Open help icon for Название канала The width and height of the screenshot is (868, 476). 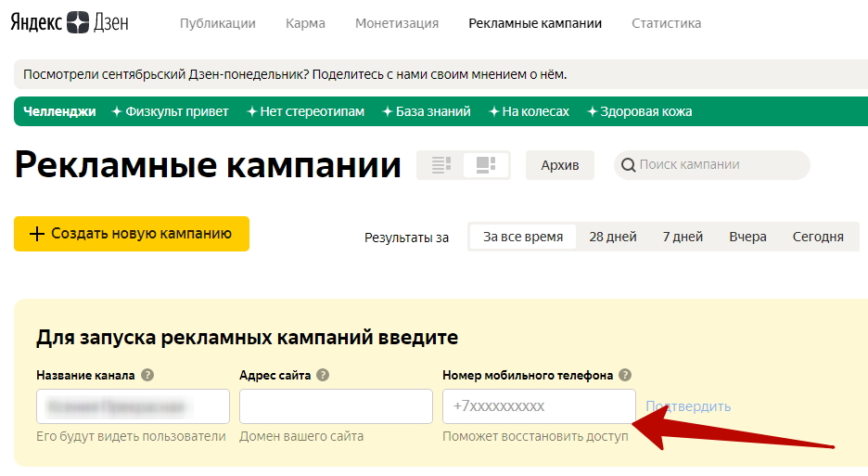[x=147, y=375]
